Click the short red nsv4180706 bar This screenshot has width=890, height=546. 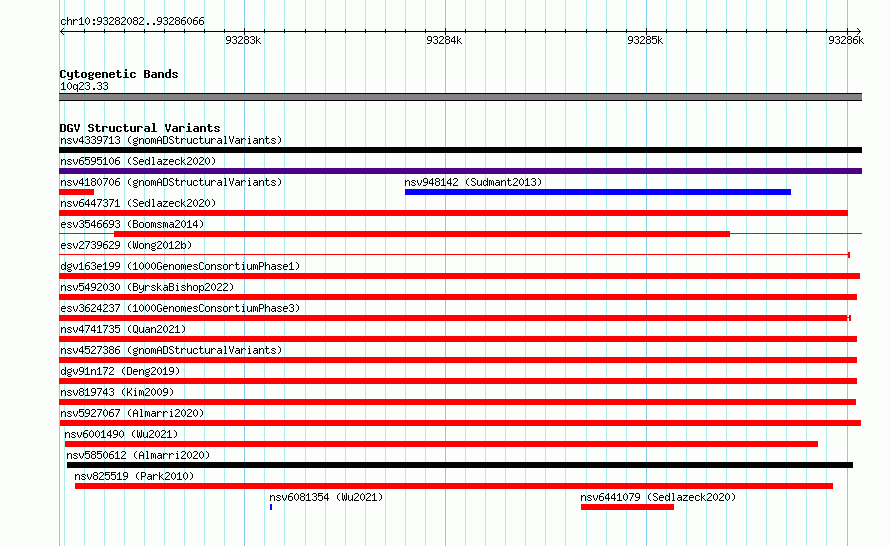point(77,192)
